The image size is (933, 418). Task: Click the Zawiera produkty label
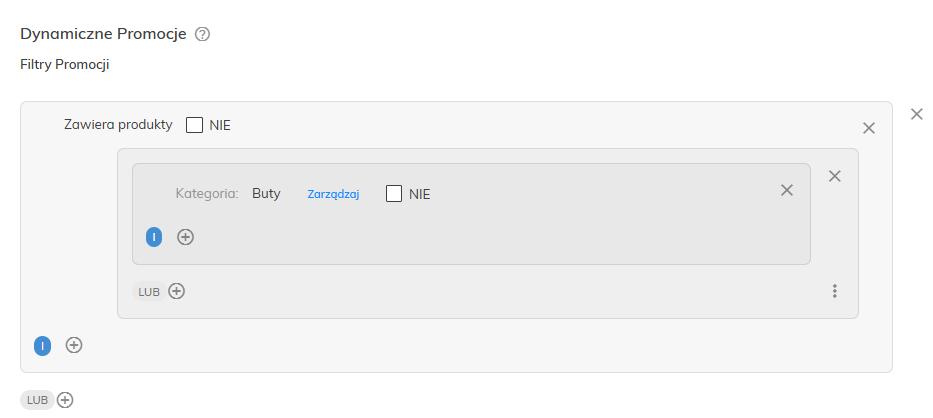pos(118,124)
